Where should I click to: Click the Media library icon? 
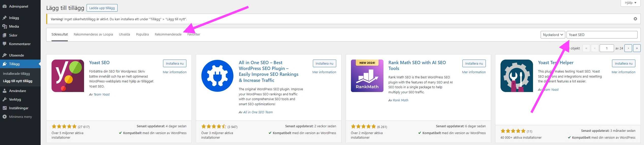coord(5,26)
